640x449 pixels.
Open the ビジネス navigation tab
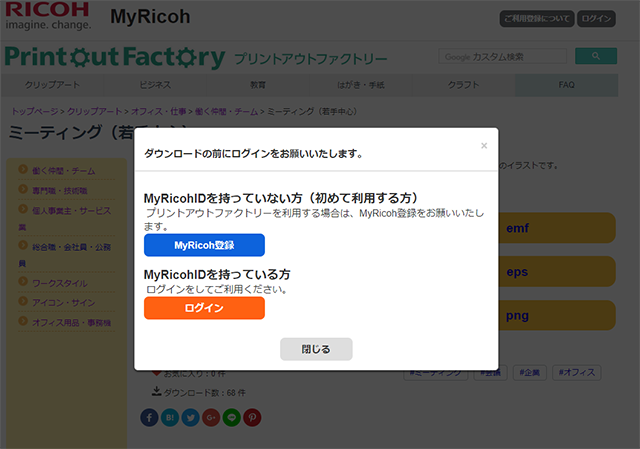click(155, 85)
